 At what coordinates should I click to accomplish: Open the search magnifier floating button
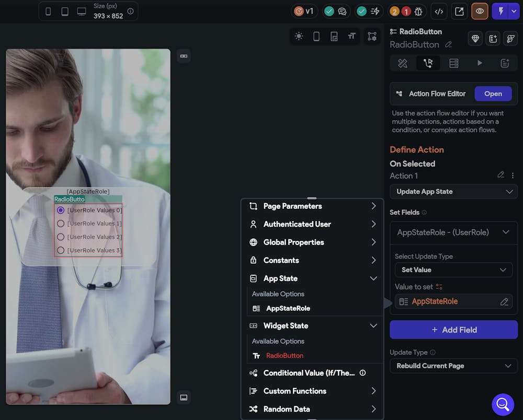point(503,405)
